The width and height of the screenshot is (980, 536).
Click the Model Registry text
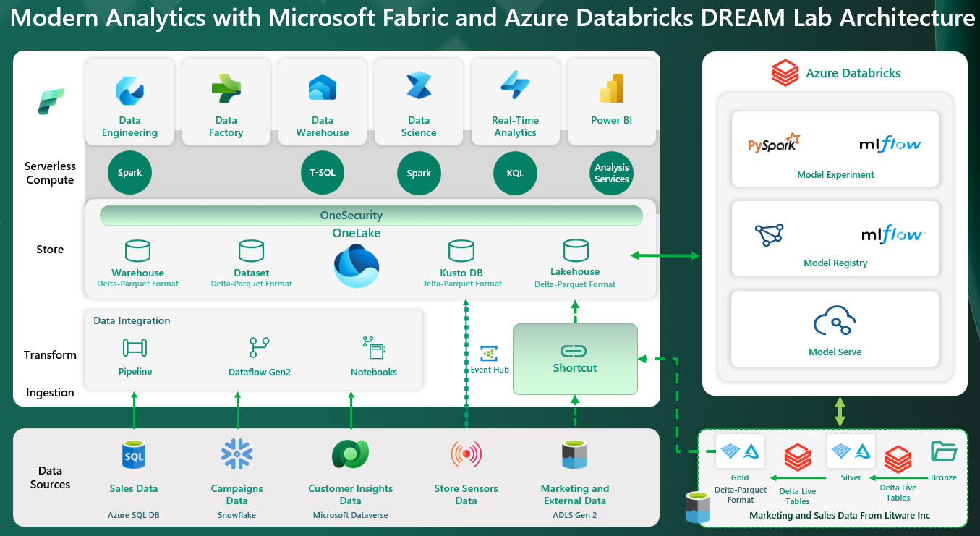coord(835,263)
